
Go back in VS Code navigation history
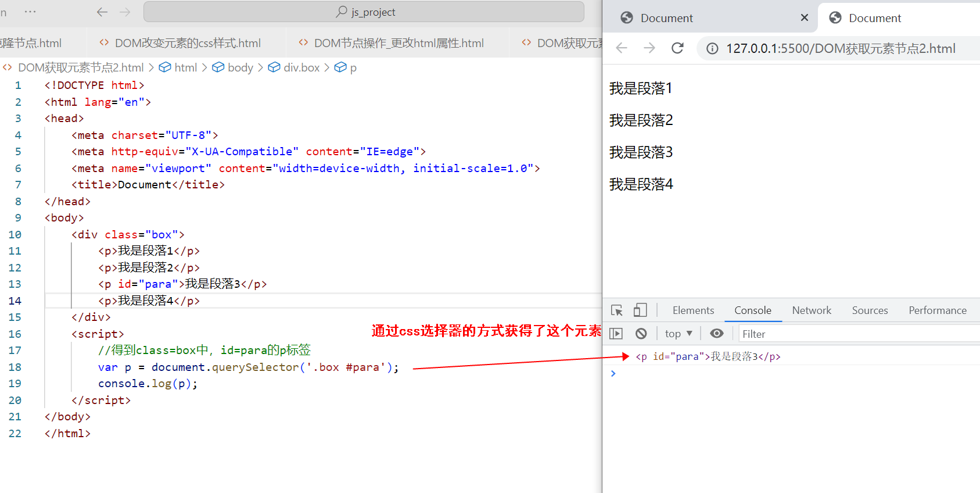102,12
